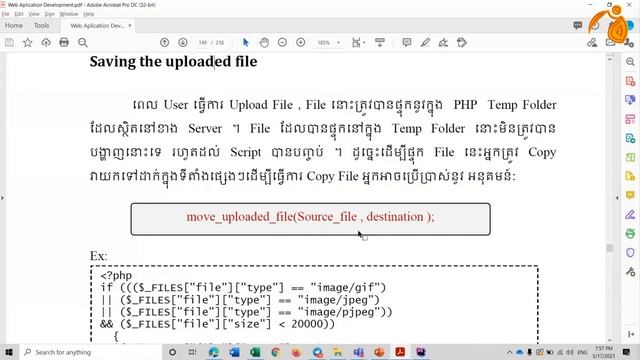The width and height of the screenshot is (640, 360).
Task: Click the stamp tool icon
Action: pos(462,42)
